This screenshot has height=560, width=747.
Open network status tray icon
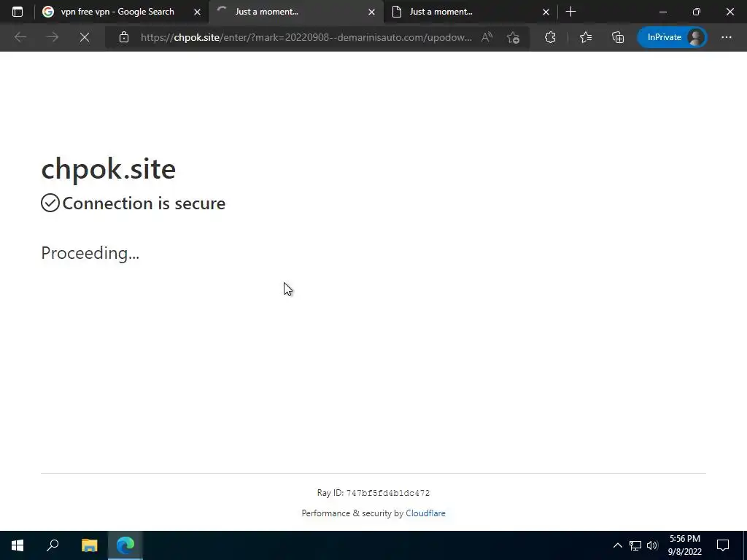click(x=635, y=545)
